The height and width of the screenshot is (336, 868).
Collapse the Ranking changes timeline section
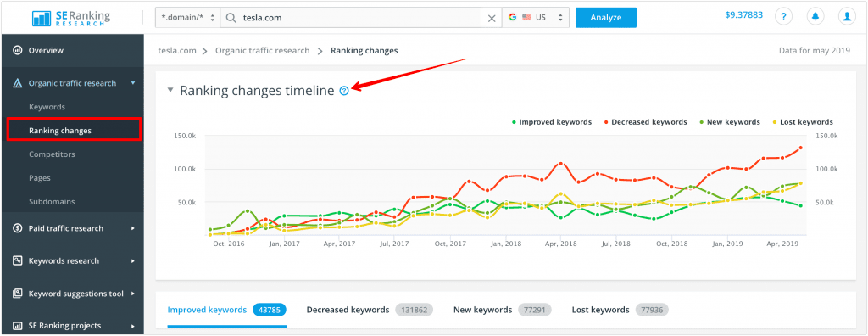point(170,90)
